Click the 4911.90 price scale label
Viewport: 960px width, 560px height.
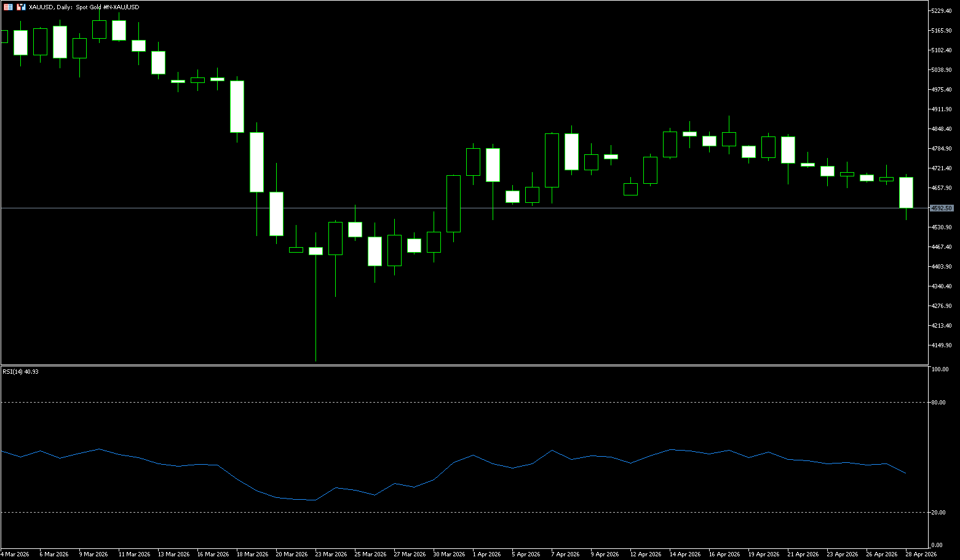(942, 109)
